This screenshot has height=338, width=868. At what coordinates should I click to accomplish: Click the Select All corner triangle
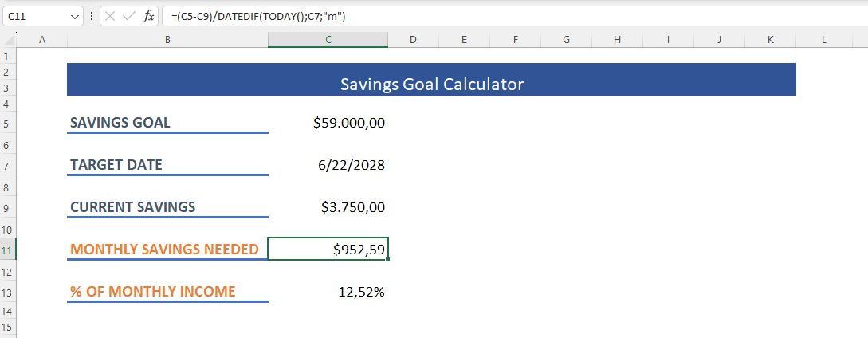(8, 39)
